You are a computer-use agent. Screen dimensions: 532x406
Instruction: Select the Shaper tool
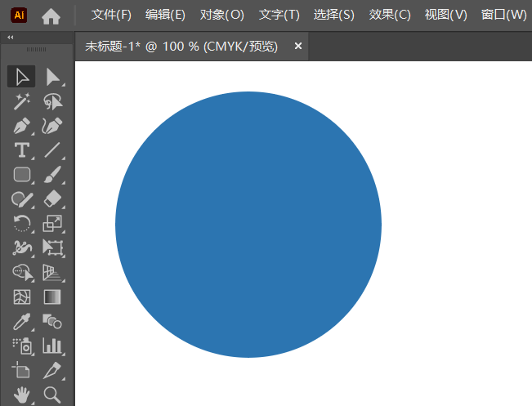pyautogui.click(x=21, y=199)
